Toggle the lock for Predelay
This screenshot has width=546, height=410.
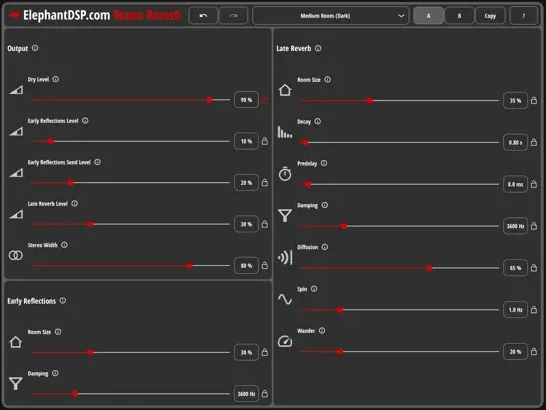click(534, 184)
